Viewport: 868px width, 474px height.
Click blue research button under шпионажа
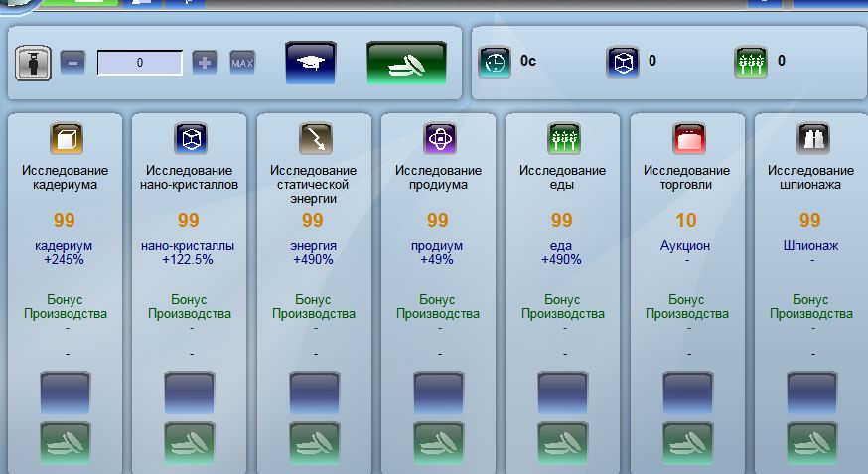pos(812,394)
